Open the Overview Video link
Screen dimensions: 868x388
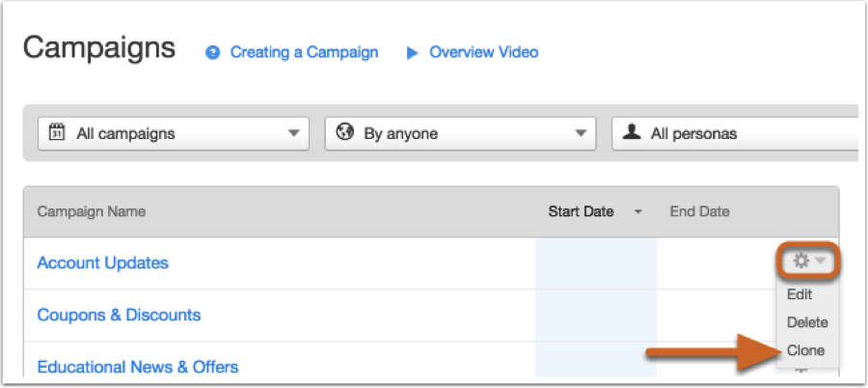click(483, 52)
